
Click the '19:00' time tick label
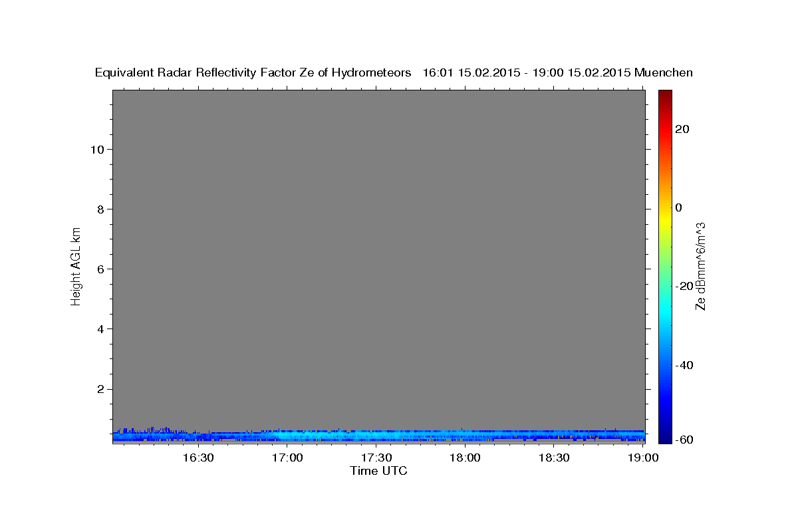click(x=642, y=458)
